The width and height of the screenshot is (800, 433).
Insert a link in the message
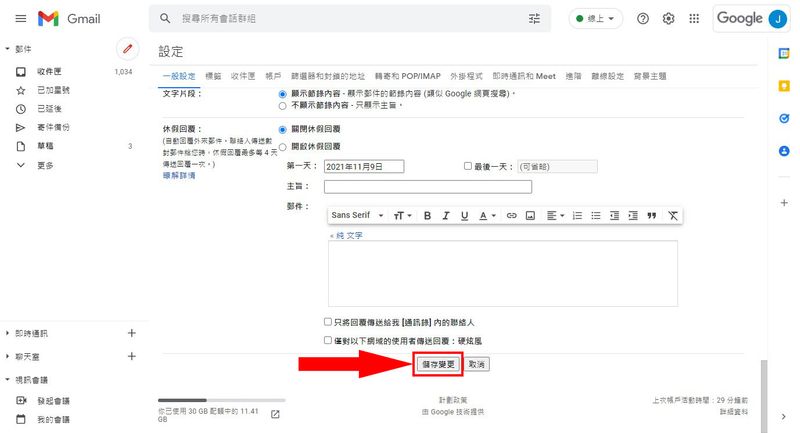pos(511,216)
